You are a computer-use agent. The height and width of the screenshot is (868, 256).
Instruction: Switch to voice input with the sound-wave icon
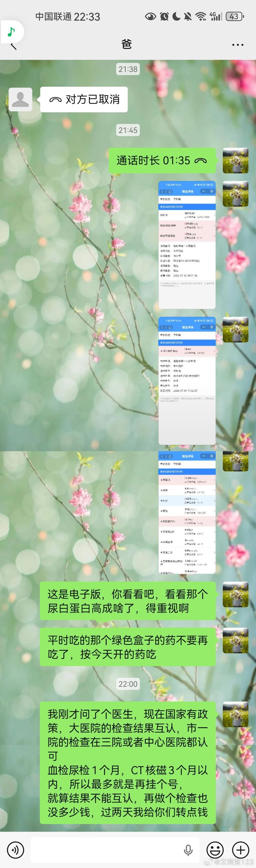click(x=15, y=849)
